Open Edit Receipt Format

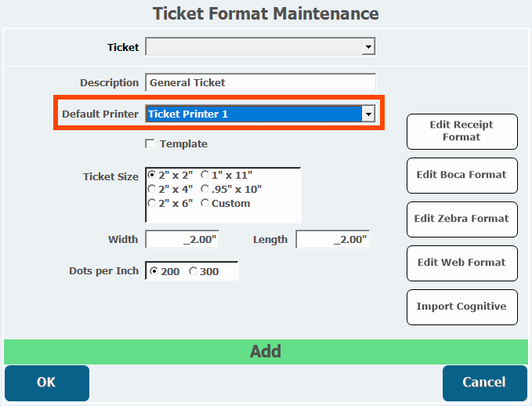click(461, 131)
